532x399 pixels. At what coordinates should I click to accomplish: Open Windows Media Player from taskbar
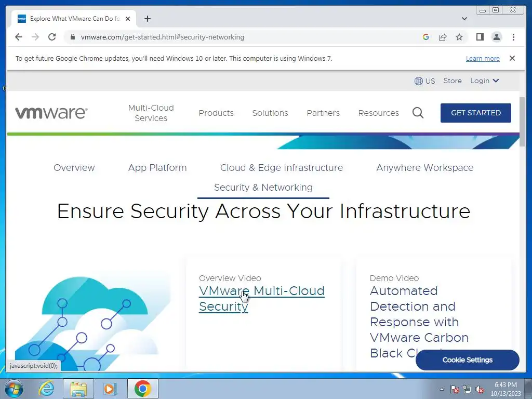(x=110, y=389)
